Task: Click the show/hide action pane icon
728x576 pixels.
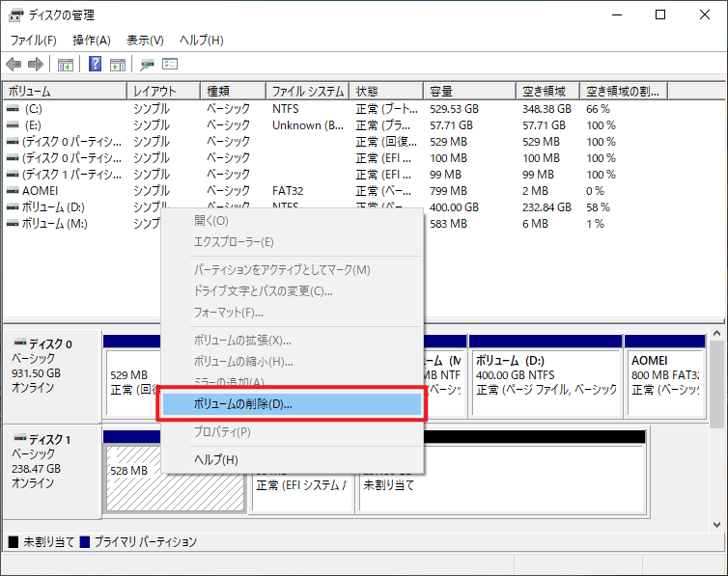Action: pos(118,65)
